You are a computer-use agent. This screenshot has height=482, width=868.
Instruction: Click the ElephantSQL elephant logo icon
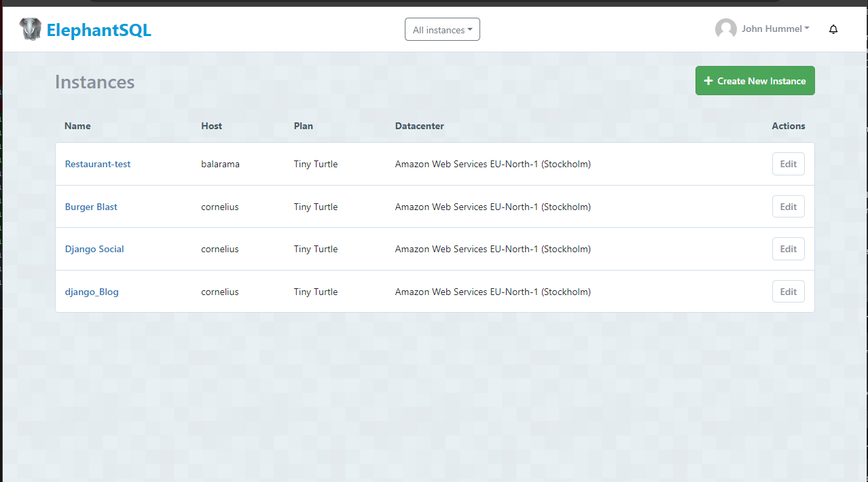[x=30, y=29]
